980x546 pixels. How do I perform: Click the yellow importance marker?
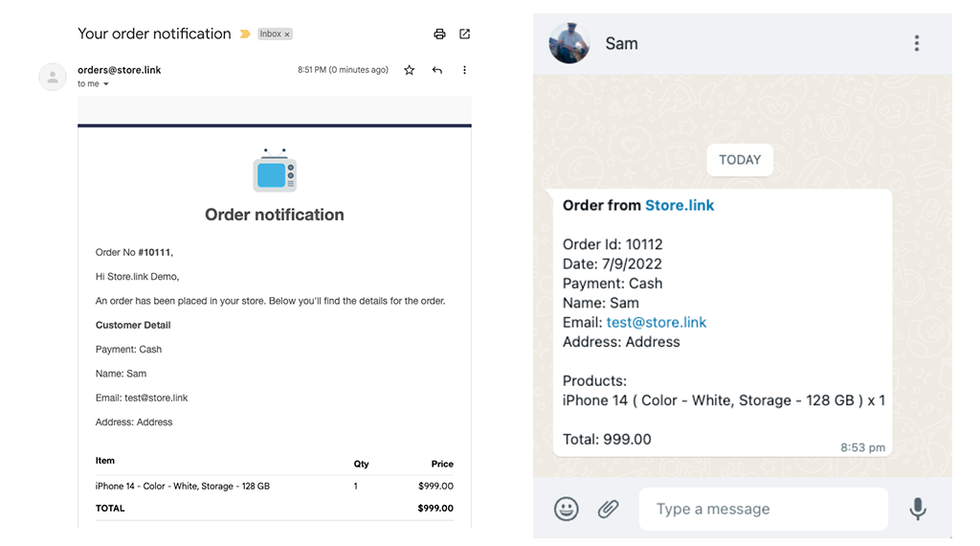(x=245, y=34)
